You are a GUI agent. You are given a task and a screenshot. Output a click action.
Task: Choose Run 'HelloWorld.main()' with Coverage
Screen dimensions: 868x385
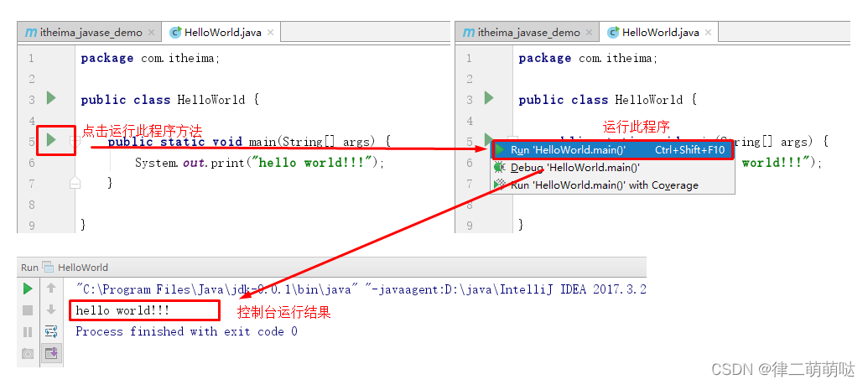(x=613, y=185)
